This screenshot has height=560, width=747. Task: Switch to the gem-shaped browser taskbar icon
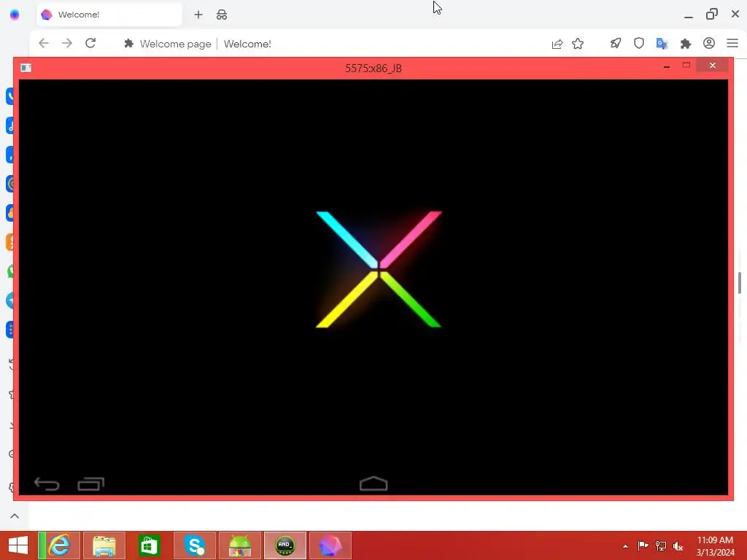click(330, 545)
